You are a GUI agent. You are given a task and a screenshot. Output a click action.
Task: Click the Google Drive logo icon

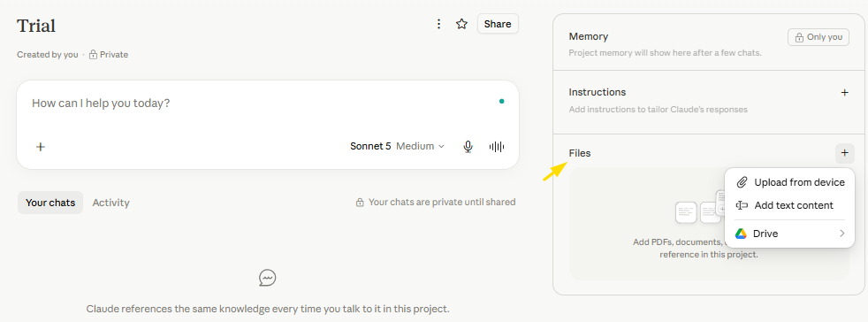(741, 234)
